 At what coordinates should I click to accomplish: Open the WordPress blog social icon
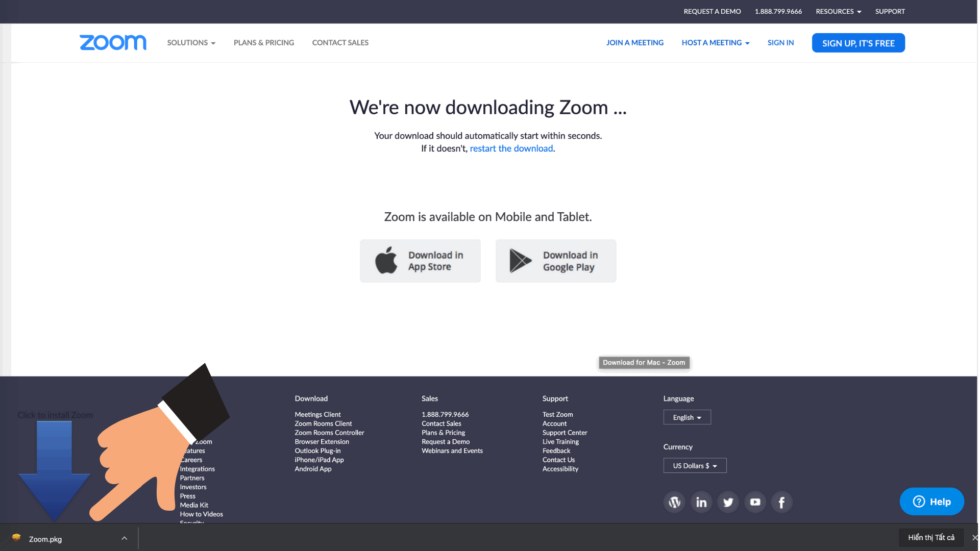coord(674,502)
